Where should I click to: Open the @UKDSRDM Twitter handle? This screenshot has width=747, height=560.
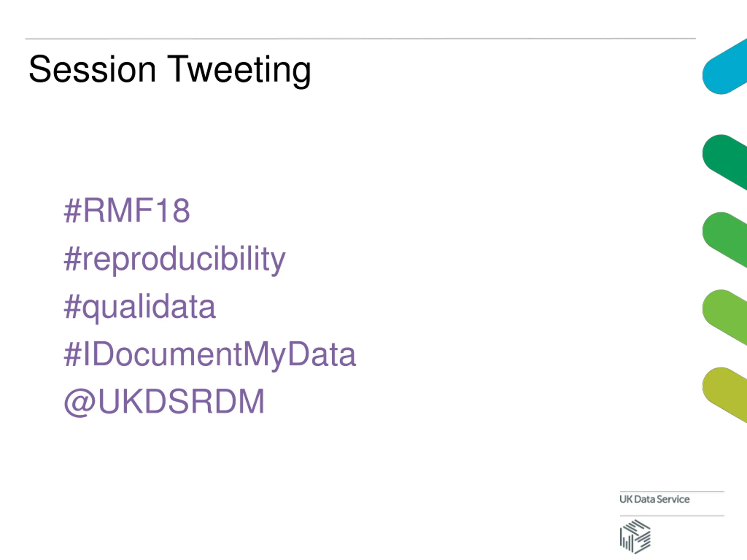point(164,402)
